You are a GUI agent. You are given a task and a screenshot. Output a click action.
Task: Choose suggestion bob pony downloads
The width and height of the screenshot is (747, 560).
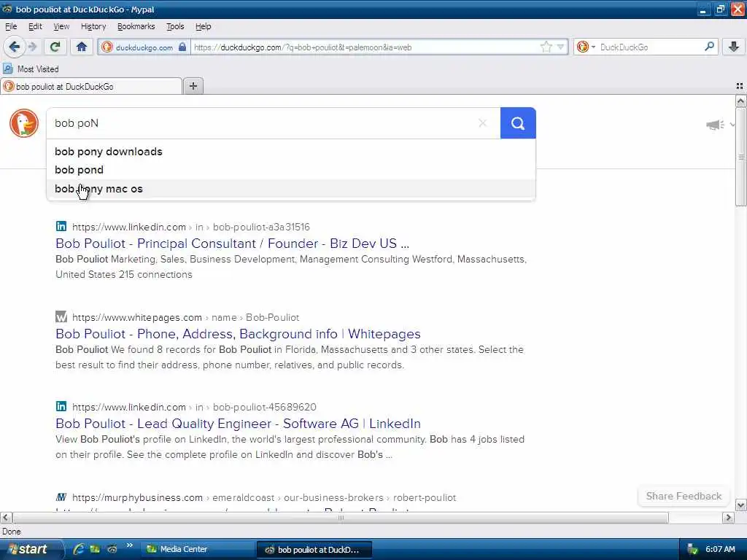click(290, 152)
